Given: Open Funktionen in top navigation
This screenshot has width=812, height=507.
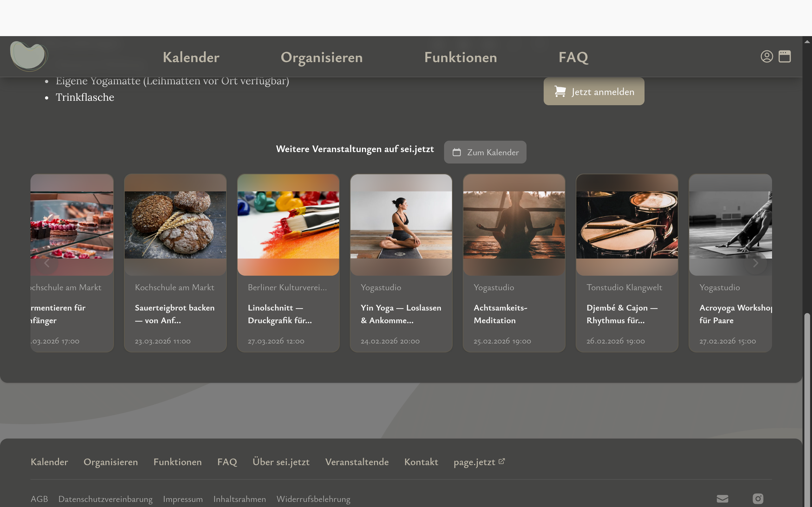Looking at the screenshot, I should click(460, 57).
